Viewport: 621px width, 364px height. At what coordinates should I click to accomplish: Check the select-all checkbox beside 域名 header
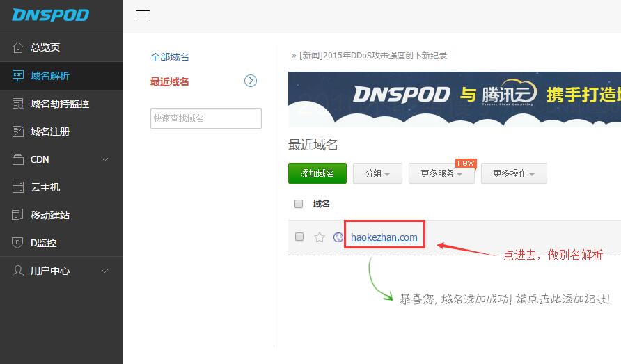point(299,204)
